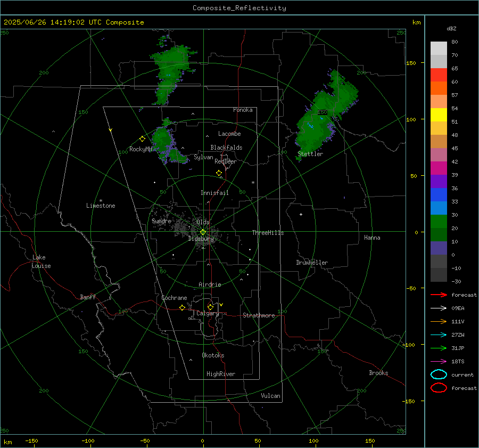Viewport: 479px width, 448px height.
Task: Click the Sundre label
Action: pos(161,221)
